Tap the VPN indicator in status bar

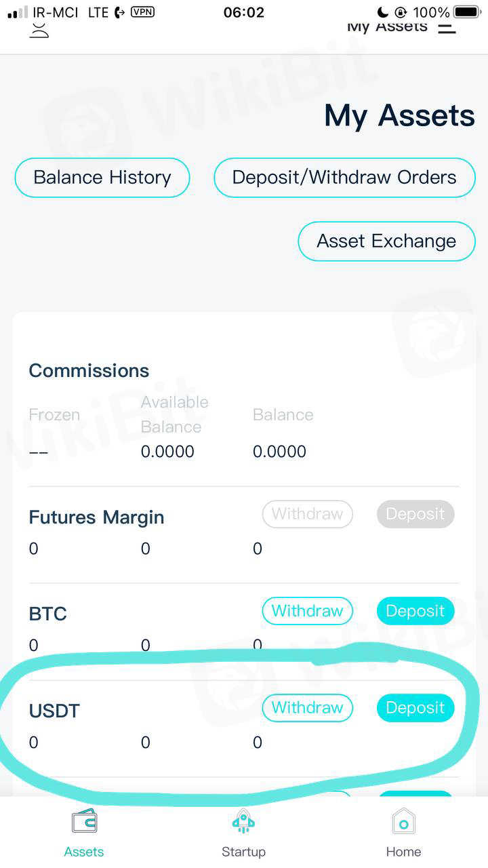142,12
